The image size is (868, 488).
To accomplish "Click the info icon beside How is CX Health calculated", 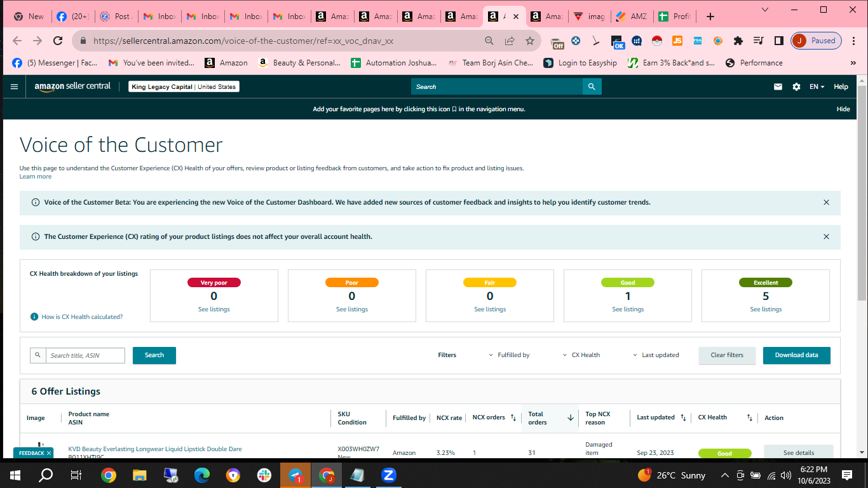I will [34, 316].
